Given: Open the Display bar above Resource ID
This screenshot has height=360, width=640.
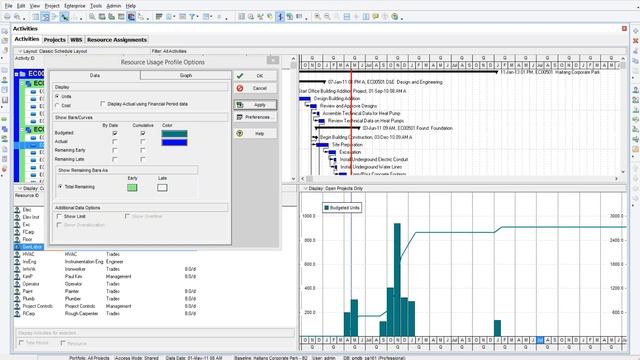Looking at the screenshot, I should click(31, 189).
